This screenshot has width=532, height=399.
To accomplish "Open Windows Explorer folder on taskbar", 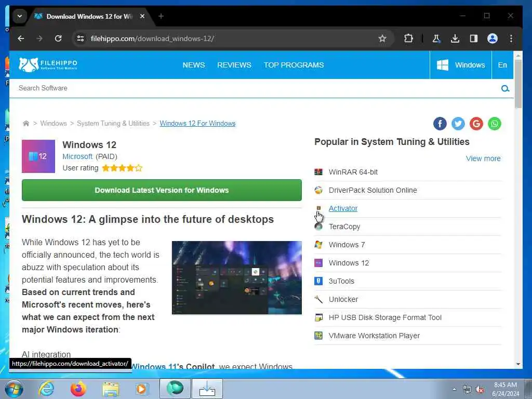I will click(x=111, y=390).
